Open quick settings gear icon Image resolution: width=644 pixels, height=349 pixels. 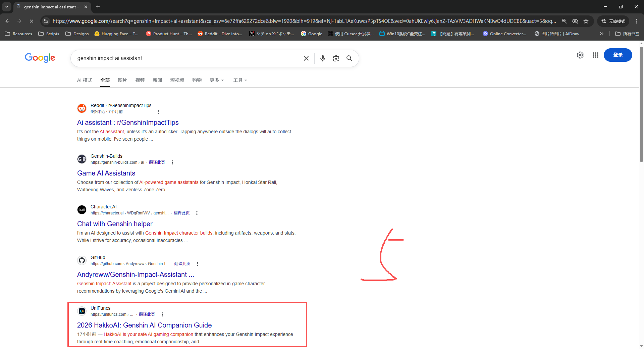pos(580,55)
